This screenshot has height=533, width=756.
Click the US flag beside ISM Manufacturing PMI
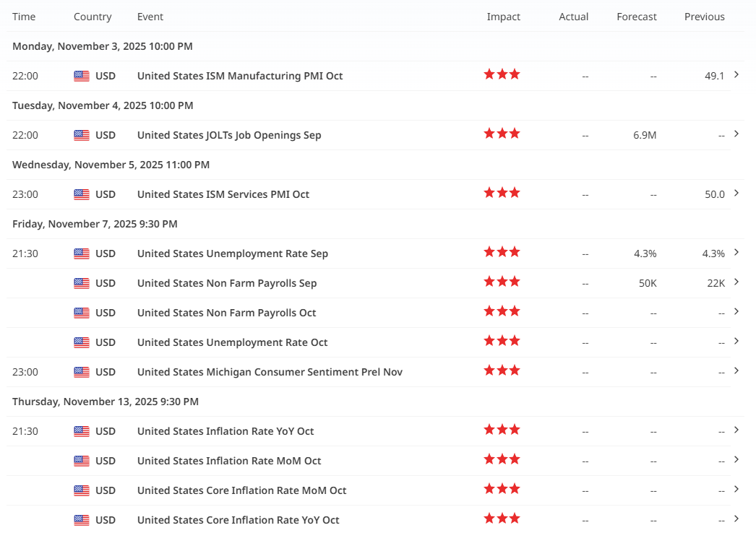click(82, 76)
